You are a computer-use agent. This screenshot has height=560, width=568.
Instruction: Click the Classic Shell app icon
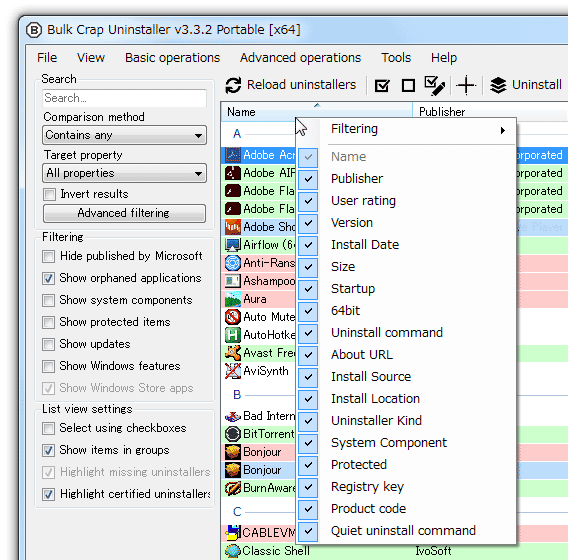pos(233,551)
